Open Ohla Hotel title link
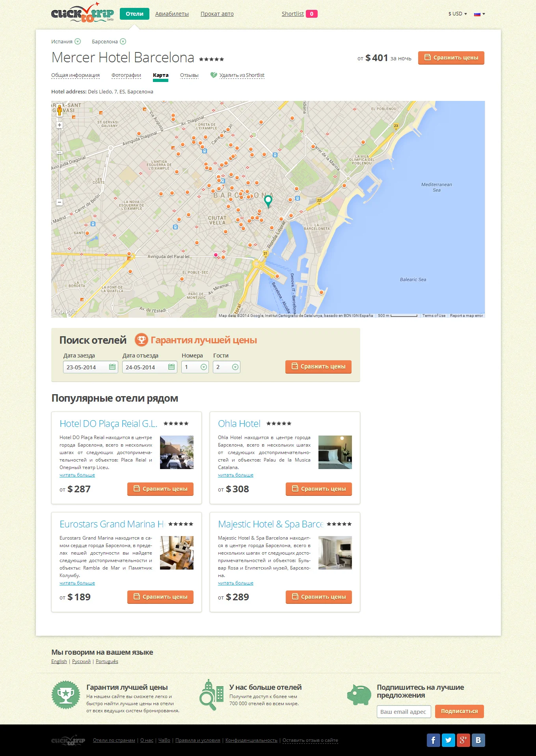Screen dimensions: 536x756 (239, 424)
